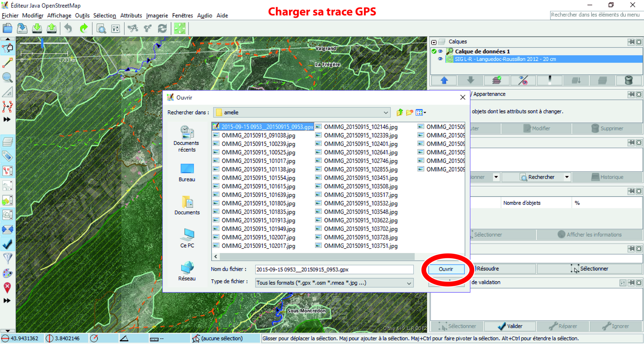Click the up-one-folder icon in the Ouvrir dialog

(x=400, y=112)
